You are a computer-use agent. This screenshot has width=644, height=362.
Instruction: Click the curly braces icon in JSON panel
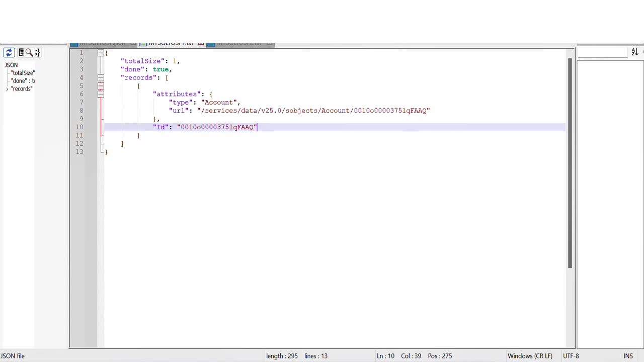pyautogui.click(x=37, y=52)
